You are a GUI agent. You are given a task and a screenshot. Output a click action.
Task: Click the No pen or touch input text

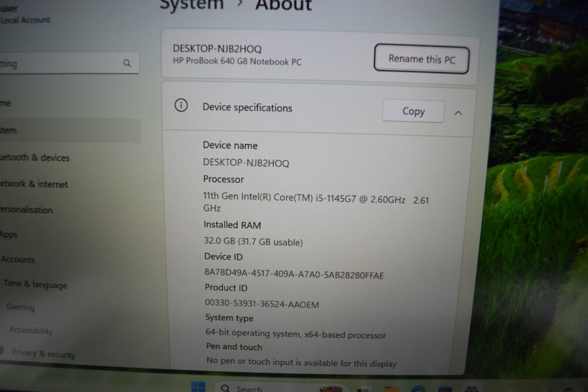coord(302,363)
